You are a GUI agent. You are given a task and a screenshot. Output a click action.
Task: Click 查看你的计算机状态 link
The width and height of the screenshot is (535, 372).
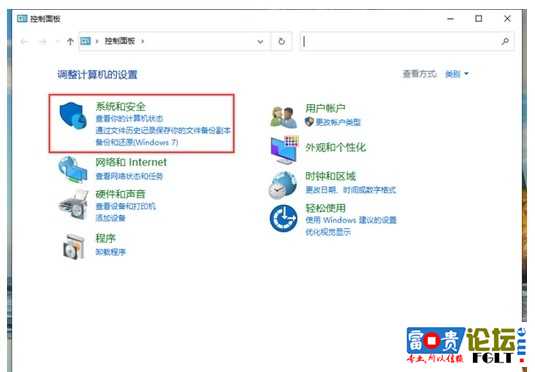(129, 118)
